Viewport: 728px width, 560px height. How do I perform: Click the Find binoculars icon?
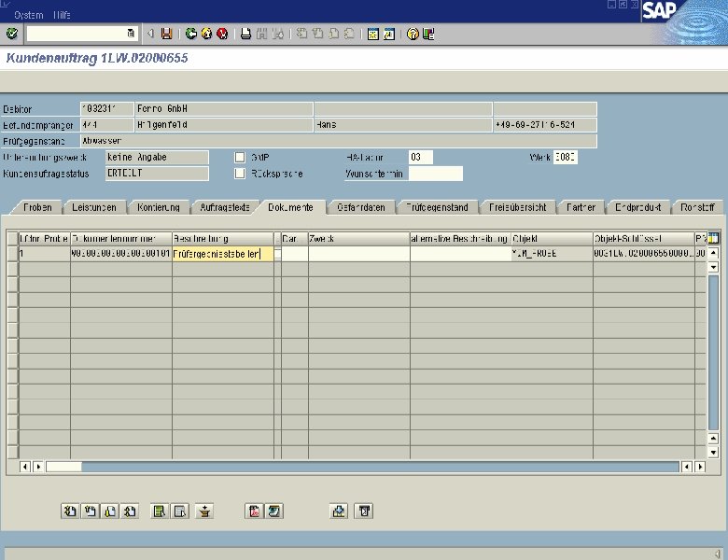point(262,34)
